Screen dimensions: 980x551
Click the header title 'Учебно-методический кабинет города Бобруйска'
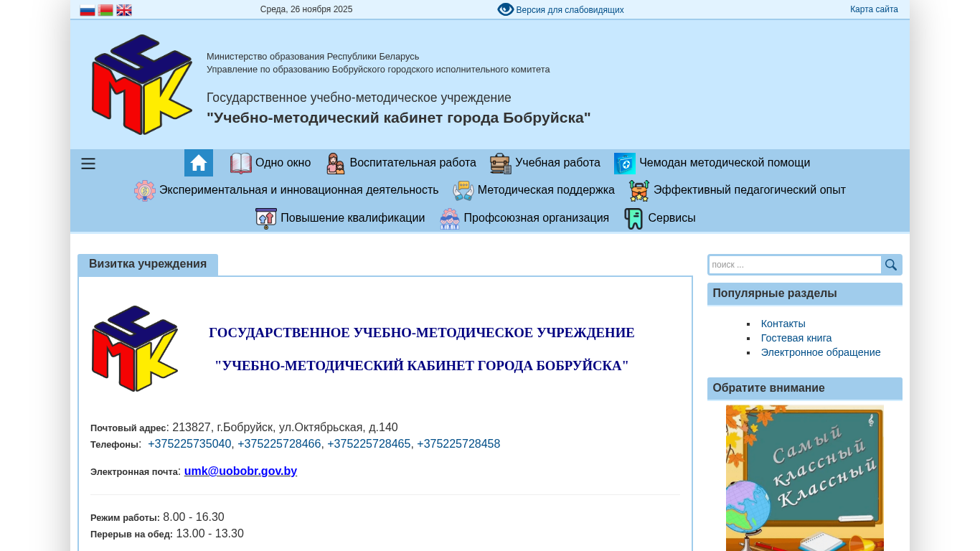click(x=399, y=118)
